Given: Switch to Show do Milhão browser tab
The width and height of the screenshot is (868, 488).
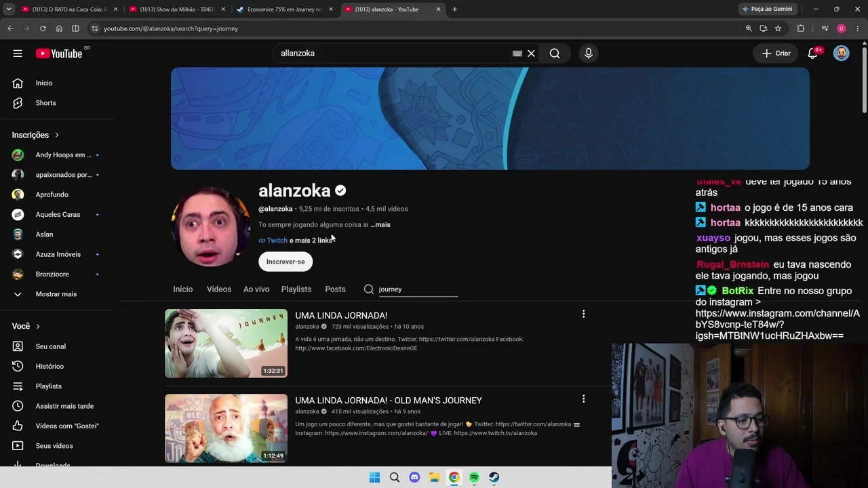Looking at the screenshot, I should point(176,9).
